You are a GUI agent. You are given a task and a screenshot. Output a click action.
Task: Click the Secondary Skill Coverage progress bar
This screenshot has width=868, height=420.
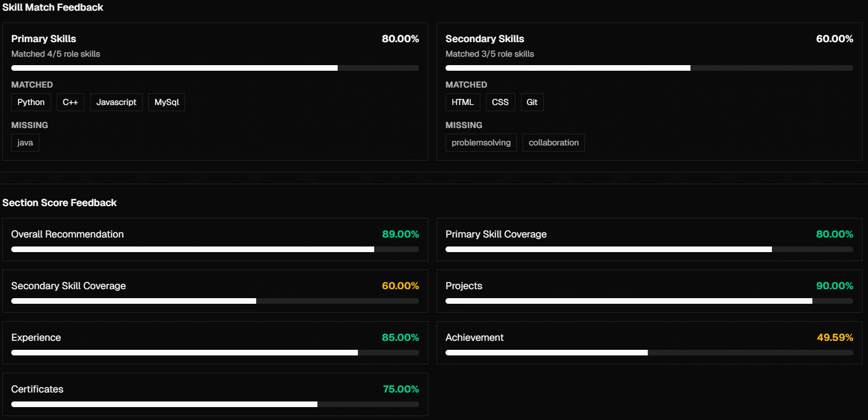[215, 301]
